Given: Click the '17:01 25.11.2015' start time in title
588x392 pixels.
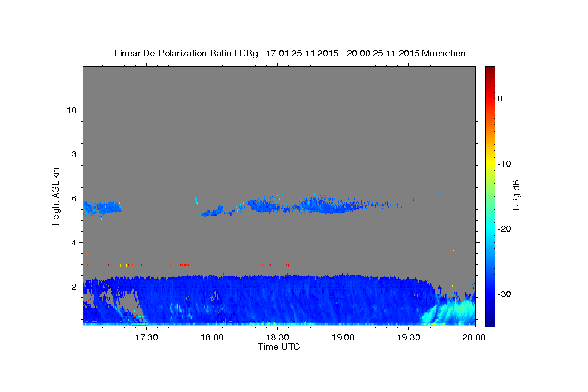Looking at the screenshot, I should [302, 53].
